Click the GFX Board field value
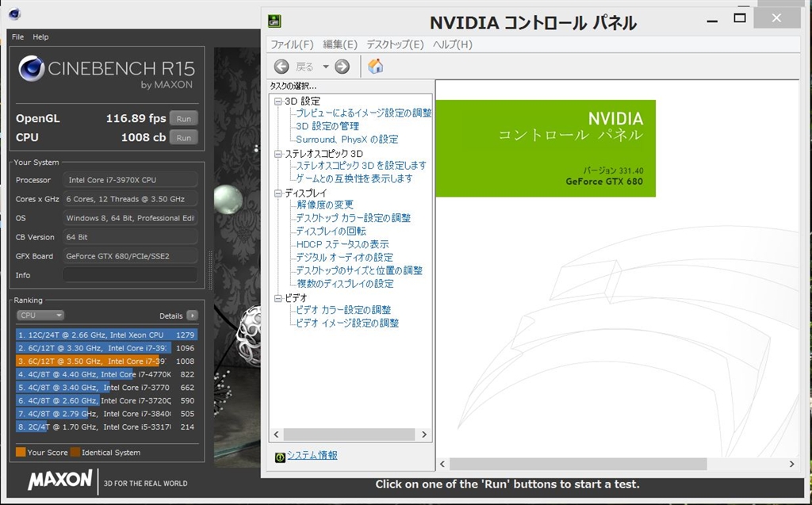Viewport: 812px width, 505px height. 130,256
